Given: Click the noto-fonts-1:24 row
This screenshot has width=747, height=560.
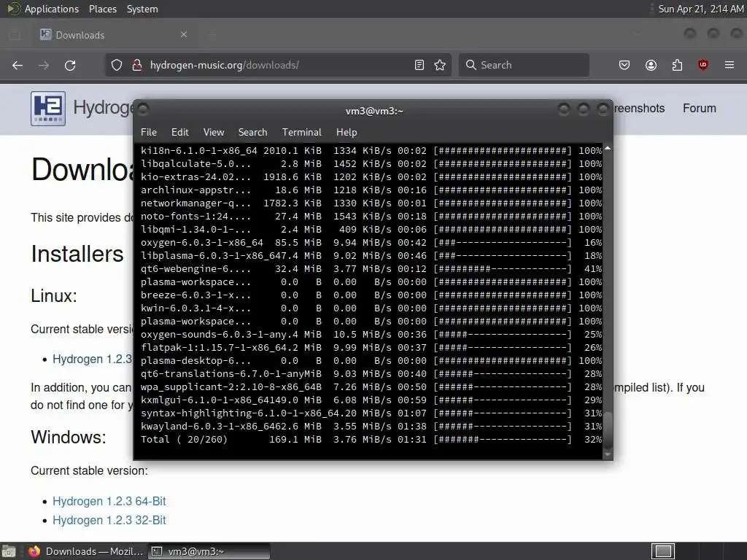Looking at the screenshot, I should [371, 216].
